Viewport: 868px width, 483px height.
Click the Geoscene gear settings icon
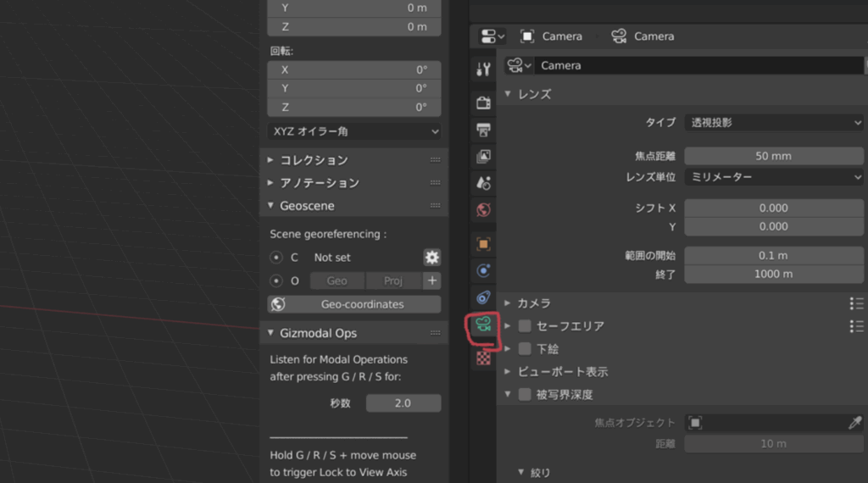tap(432, 258)
